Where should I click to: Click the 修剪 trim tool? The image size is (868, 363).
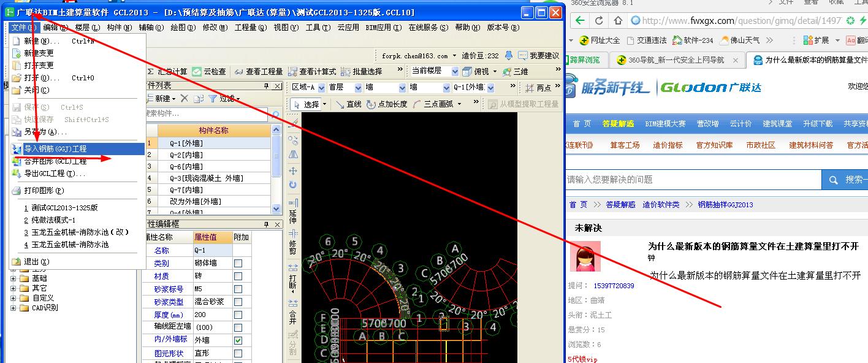click(x=293, y=243)
